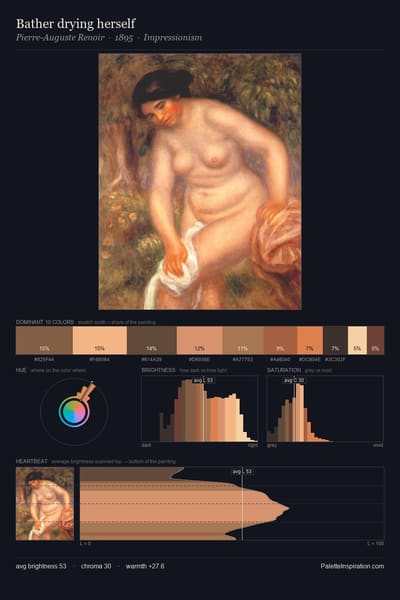Pick the dark brown 14% swatch
This screenshot has width=400, height=600.
pos(152,340)
